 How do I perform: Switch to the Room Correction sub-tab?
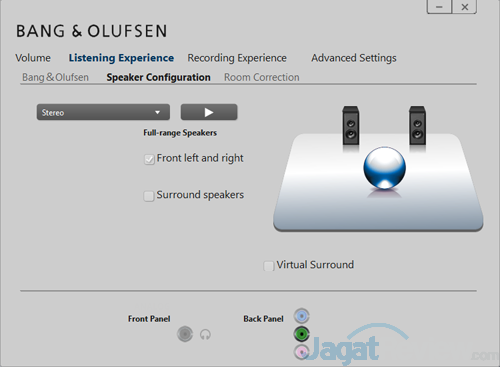click(262, 77)
